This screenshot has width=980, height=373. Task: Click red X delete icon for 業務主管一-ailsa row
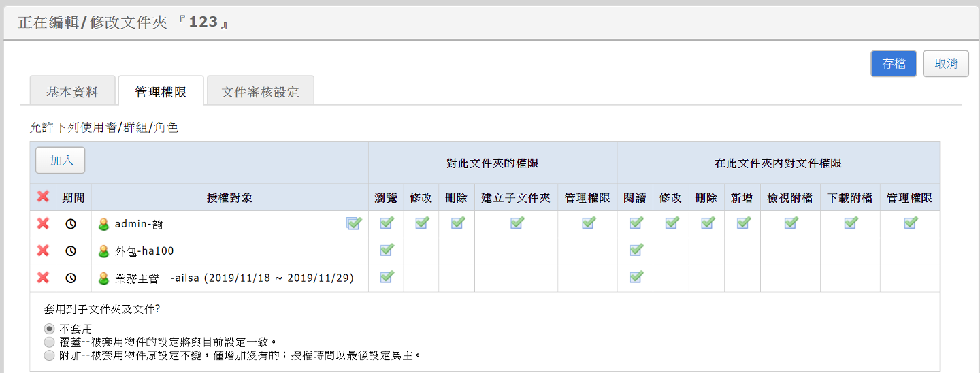coord(43,278)
